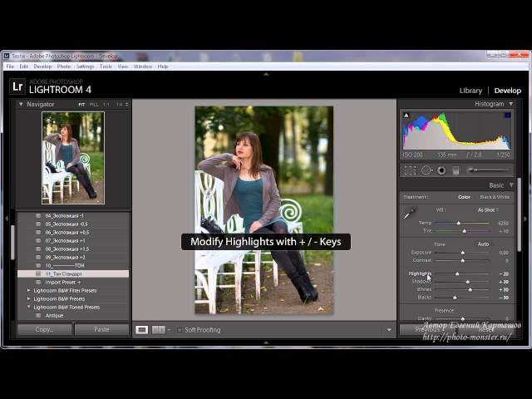532x399 pixels.
Task: Switch to the Library module
Action: click(470, 91)
